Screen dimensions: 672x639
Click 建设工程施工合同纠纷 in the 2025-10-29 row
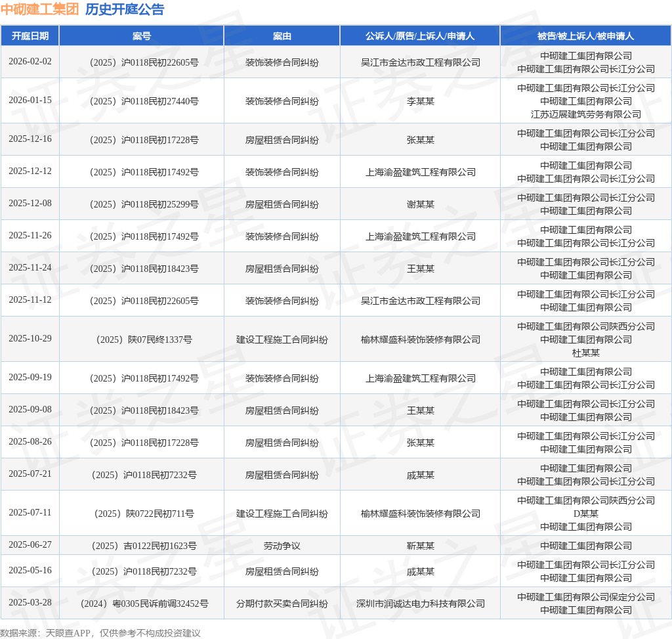pos(282,340)
